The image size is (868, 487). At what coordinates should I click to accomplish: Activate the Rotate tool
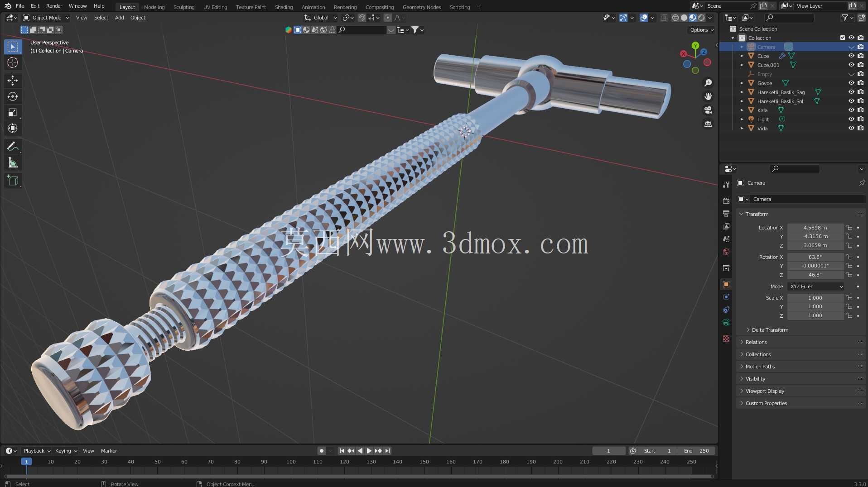(x=13, y=96)
